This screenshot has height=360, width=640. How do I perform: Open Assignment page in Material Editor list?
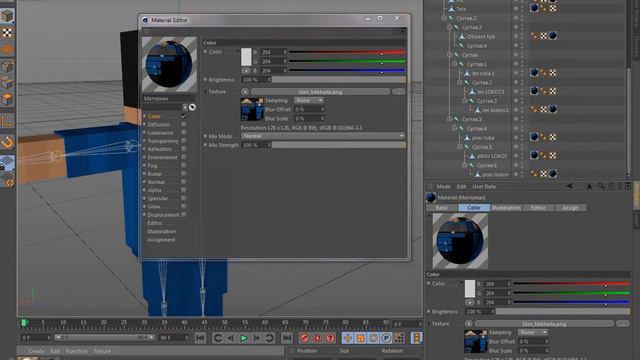161,240
